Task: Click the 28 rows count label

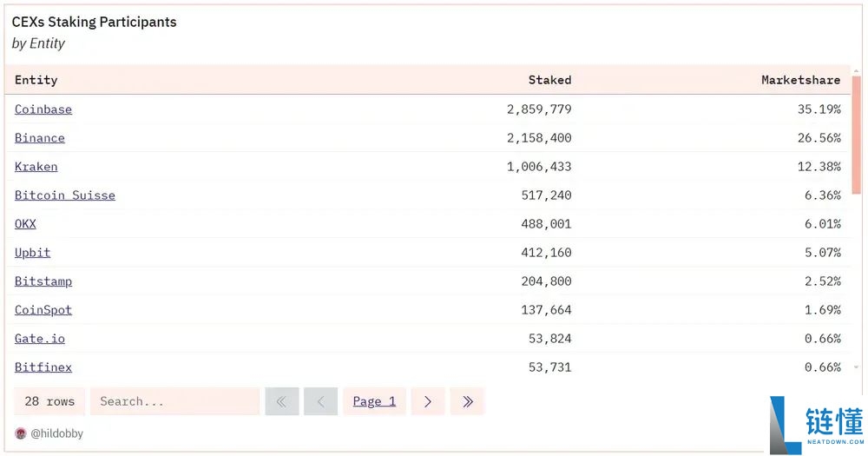Action: 49,401
